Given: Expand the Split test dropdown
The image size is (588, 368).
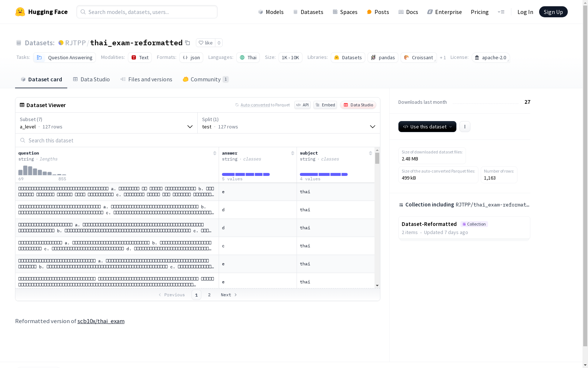Looking at the screenshot, I should [289, 123].
